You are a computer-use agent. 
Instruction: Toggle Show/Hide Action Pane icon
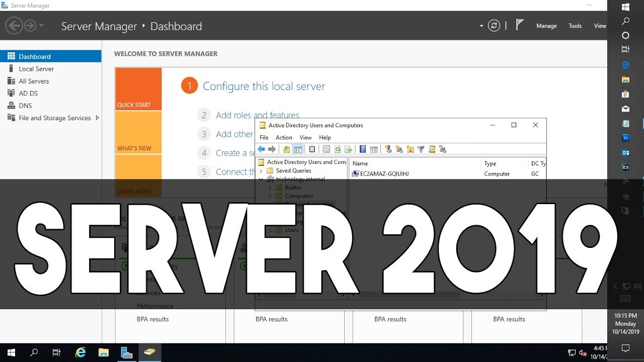coord(374,149)
